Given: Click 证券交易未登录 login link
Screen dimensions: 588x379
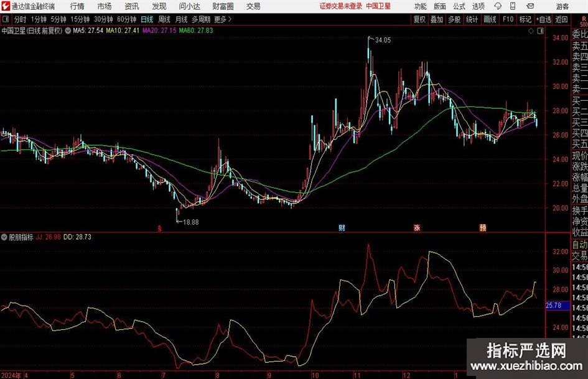Looking at the screenshot, I should 340,6.
